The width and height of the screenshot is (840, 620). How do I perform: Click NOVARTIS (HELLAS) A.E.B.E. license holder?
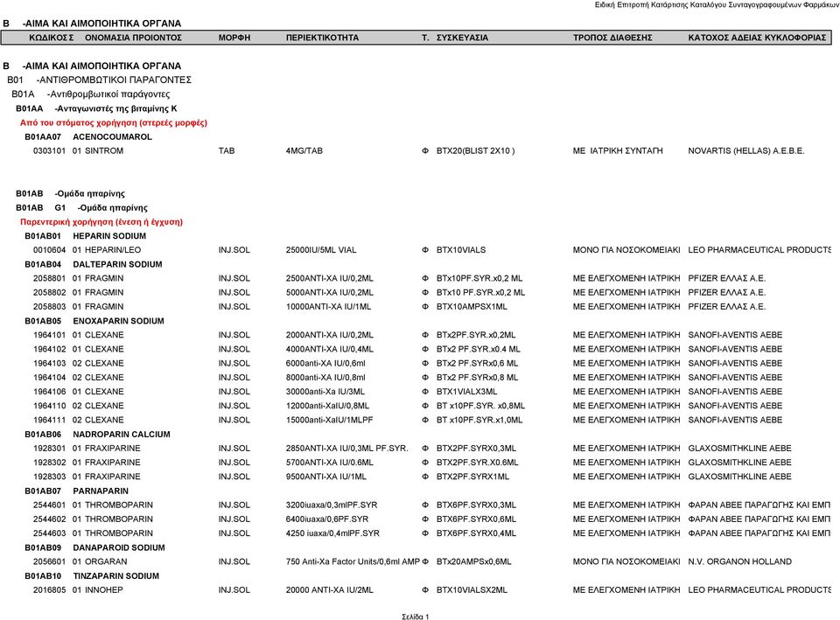click(x=746, y=151)
